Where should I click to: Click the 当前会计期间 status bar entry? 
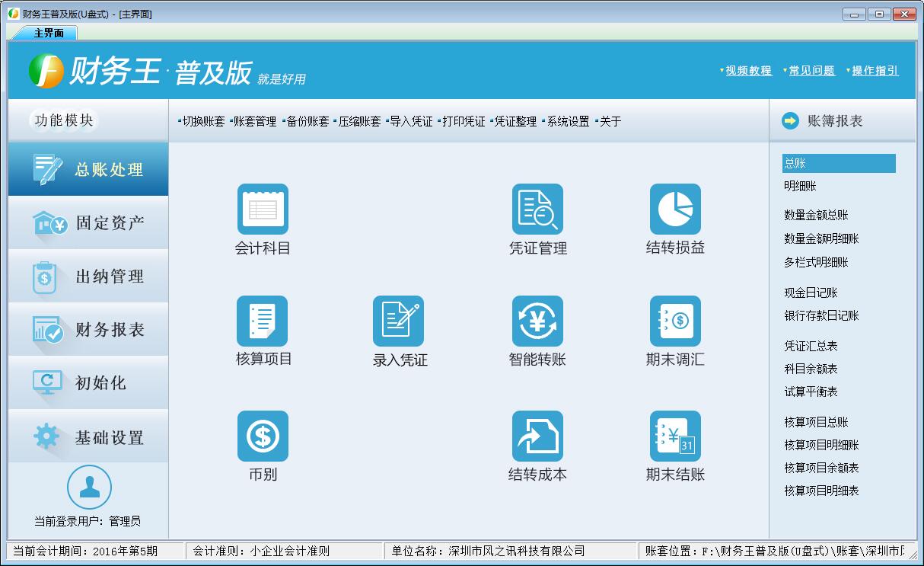pyautogui.click(x=96, y=551)
